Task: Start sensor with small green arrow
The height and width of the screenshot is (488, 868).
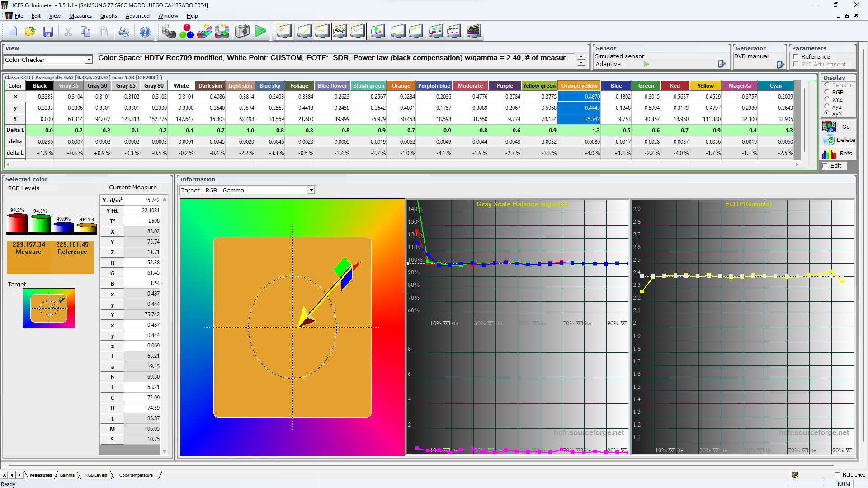Action: (646, 64)
